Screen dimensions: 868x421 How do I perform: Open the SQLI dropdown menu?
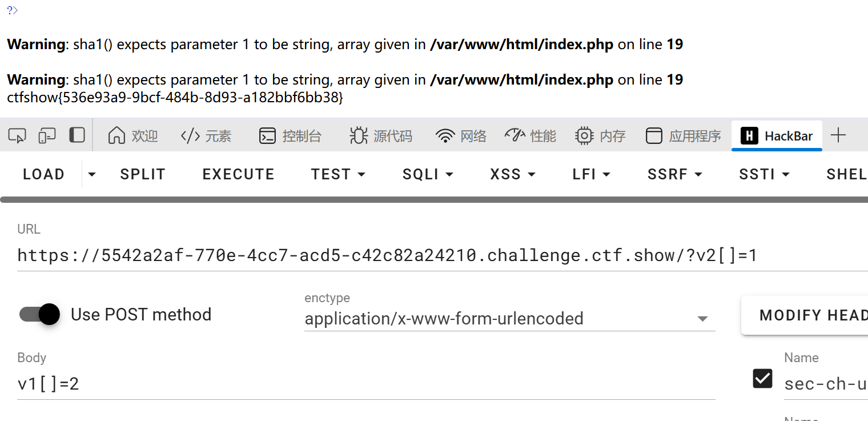pos(428,174)
